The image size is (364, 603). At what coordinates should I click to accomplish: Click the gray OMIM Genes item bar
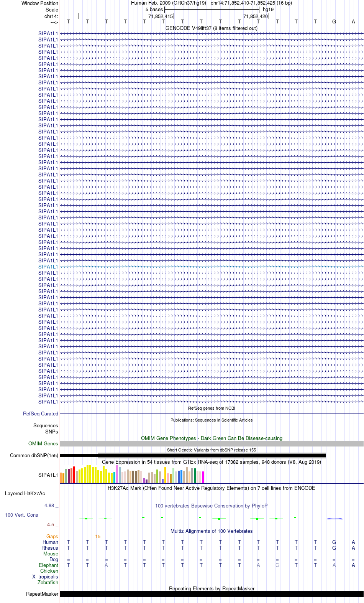point(212,443)
